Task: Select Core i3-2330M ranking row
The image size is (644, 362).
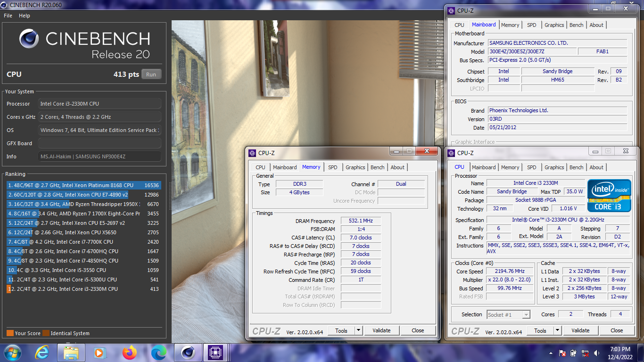Action: [83, 289]
